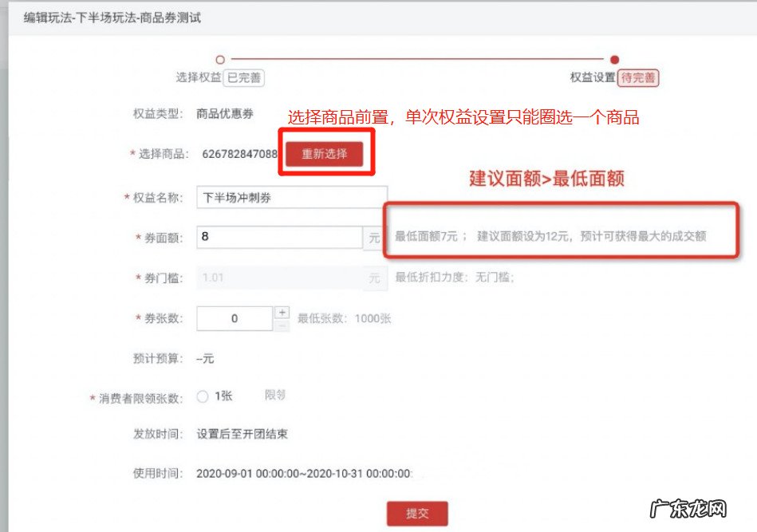757x532 pixels.
Task: Click the filled red dot above 权益设置
Action: click(613, 58)
